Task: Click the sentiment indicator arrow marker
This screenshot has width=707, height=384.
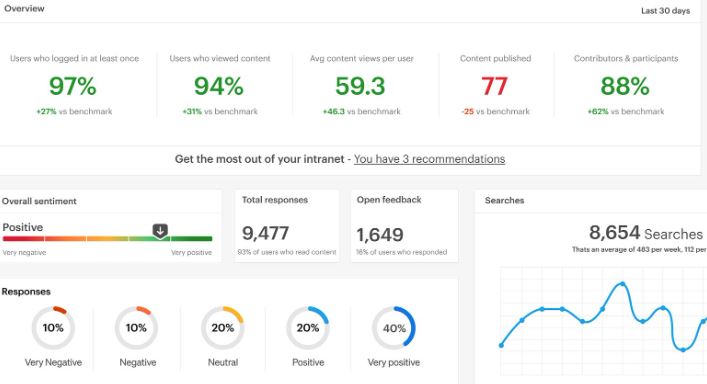Action: pyautogui.click(x=160, y=230)
